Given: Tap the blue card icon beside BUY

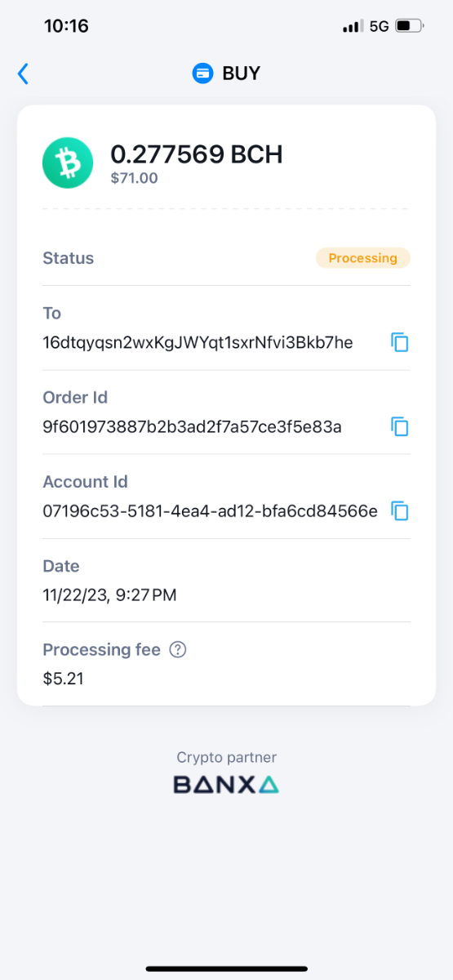Looking at the screenshot, I should pos(202,73).
